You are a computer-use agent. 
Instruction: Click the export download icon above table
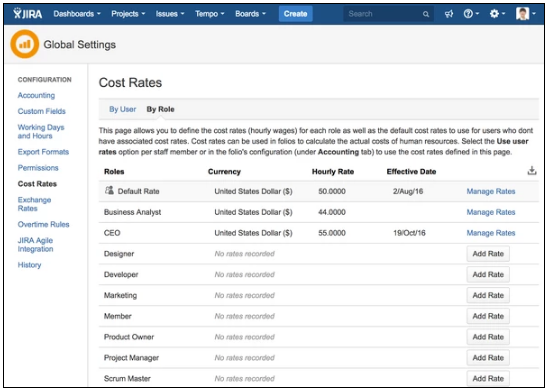[x=532, y=171]
